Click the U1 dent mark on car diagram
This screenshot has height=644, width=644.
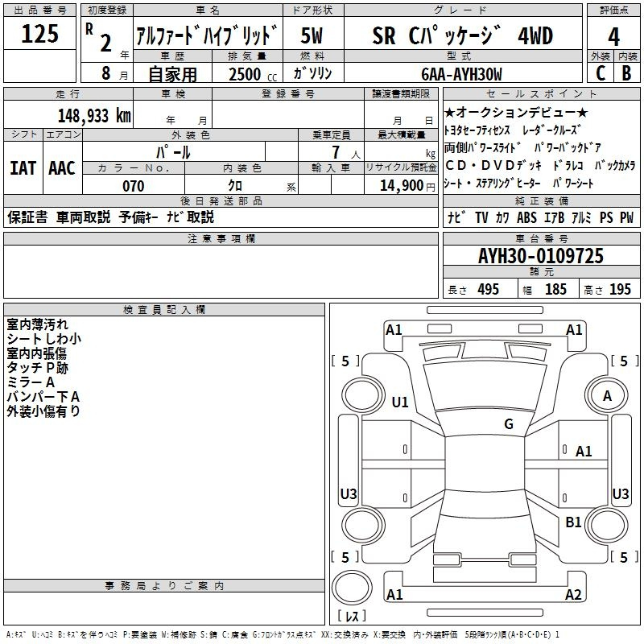(x=400, y=402)
